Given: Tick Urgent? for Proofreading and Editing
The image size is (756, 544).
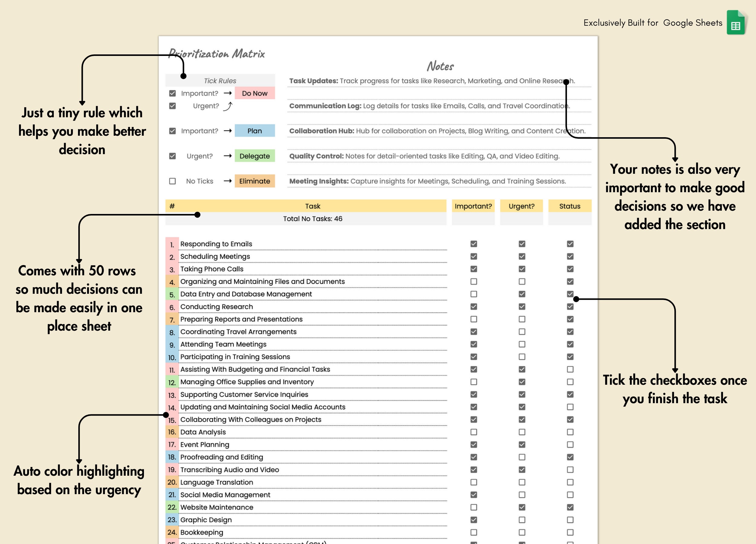Looking at the screenshot, I should [522, 457].
